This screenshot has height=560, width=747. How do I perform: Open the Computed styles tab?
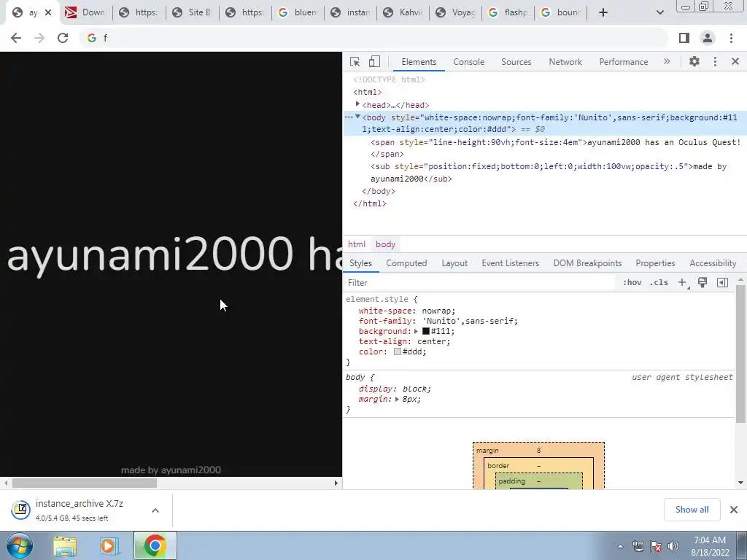(406, 263)
